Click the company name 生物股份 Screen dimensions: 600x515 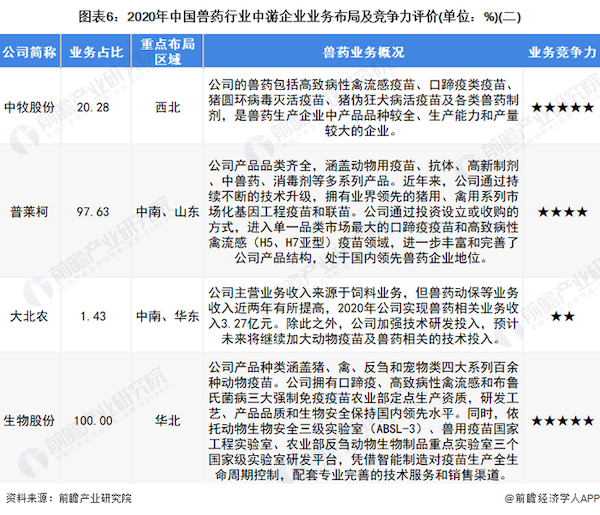[x=29, y=421]
